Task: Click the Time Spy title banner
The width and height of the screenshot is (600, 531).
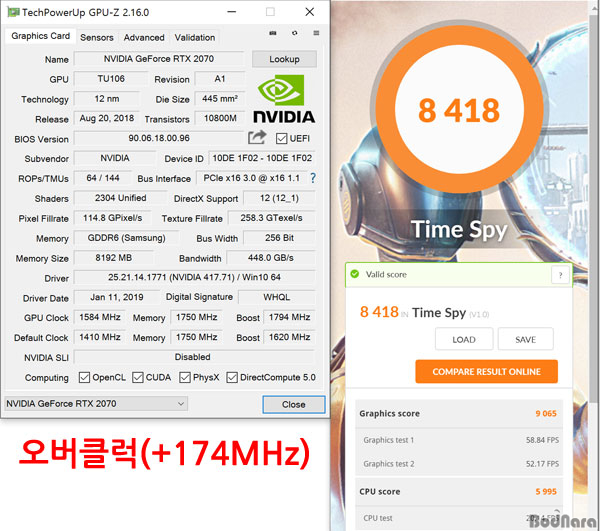Action: 459,230
